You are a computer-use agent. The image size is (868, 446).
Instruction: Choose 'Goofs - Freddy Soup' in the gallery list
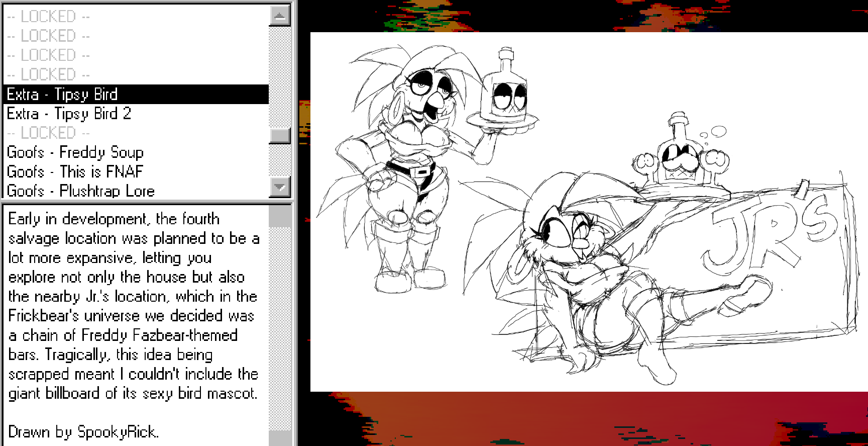[136, 152]
